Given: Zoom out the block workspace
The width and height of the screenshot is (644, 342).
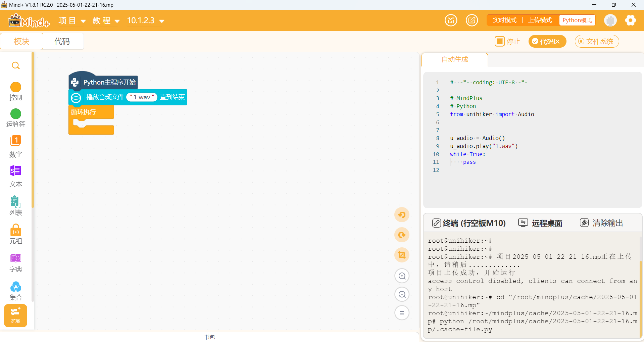Looking at the screenshot, I should click(402, 295).
